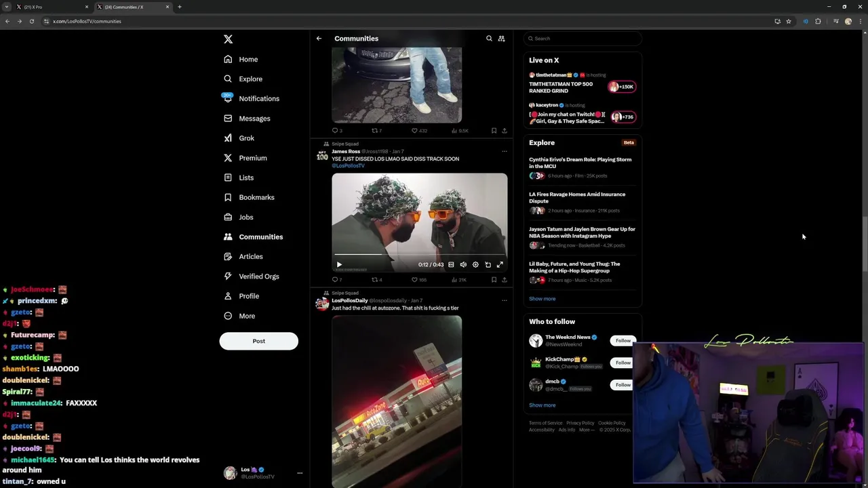
Task: Click the Articles icon in sidebar
Action: click(x=228, y=256)
